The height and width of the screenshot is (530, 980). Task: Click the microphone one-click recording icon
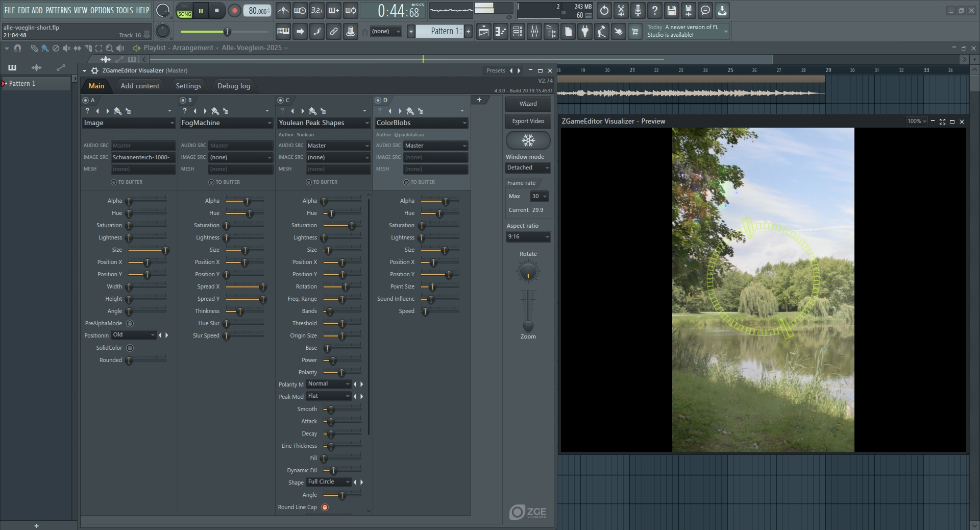[x=638, y=10]
